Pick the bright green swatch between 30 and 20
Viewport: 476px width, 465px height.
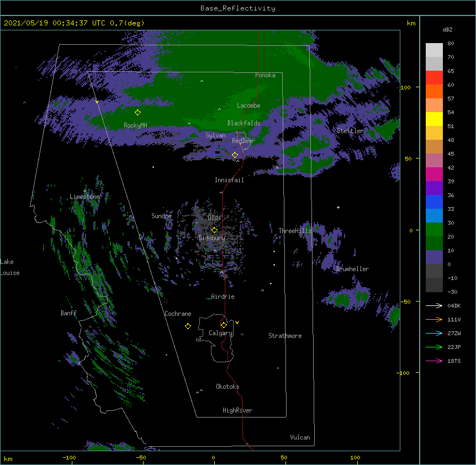tap(434, 230)
